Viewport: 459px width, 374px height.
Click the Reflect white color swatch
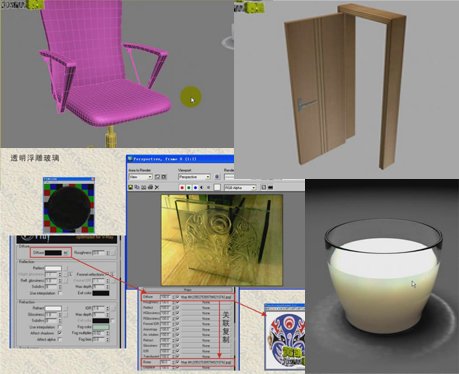tap(53, 268)
